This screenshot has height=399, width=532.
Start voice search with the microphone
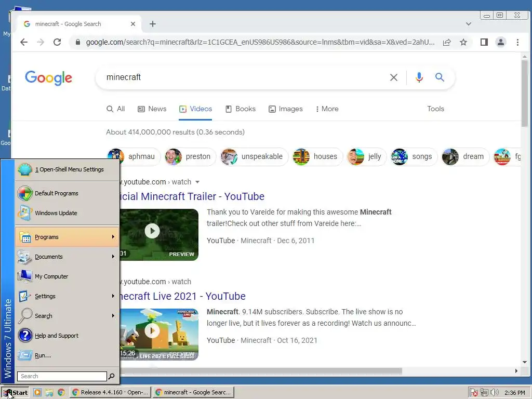pyautogui.click(x=419, y=78)
